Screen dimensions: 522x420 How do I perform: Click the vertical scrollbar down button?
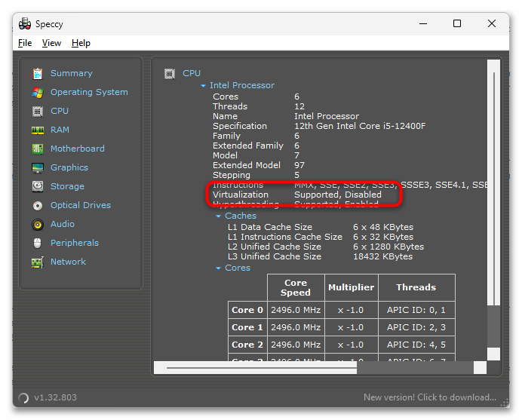[x=493, y=354]
